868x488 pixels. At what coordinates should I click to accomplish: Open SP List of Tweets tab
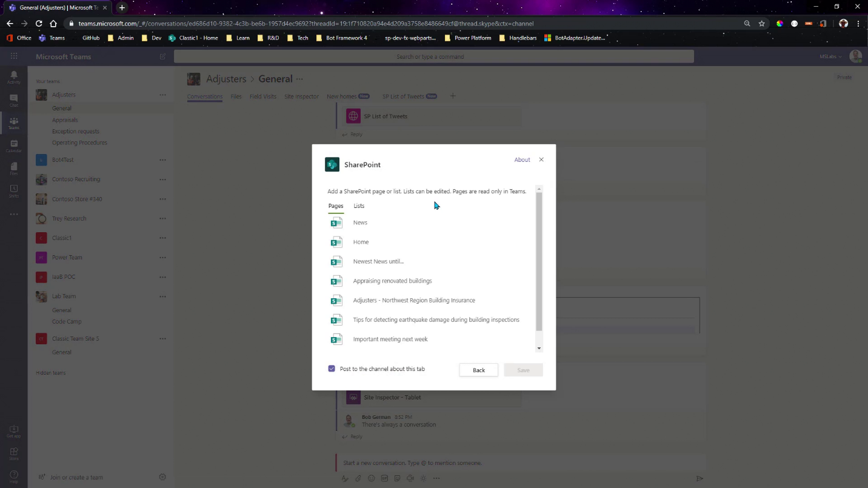[x=403, y=96]
